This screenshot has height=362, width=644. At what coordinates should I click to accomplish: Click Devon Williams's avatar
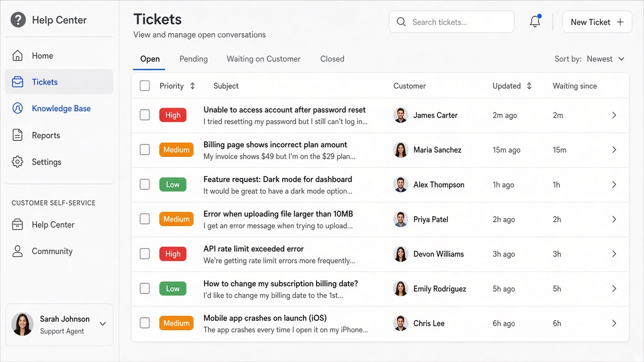coord(400,254)
